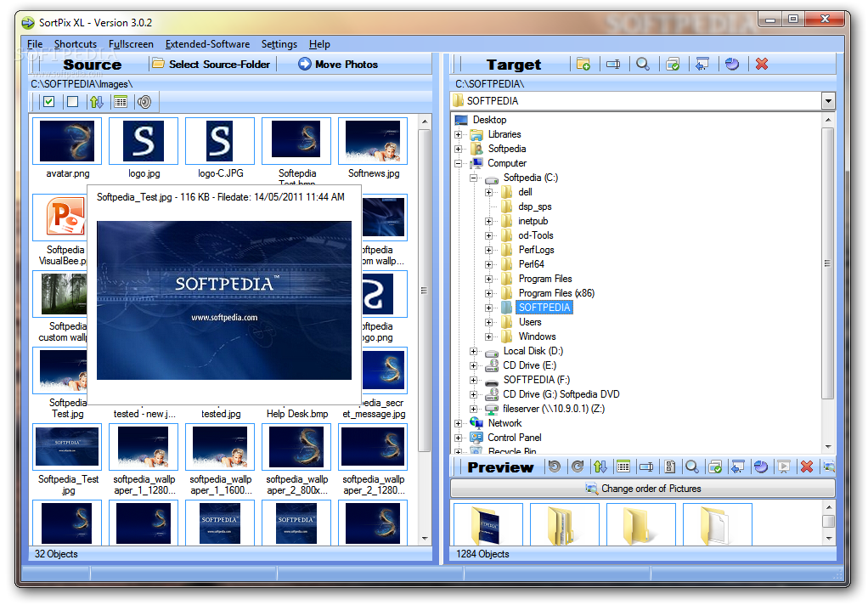
Task: Collapse the Computer tree node
Action: coord(459,163)
